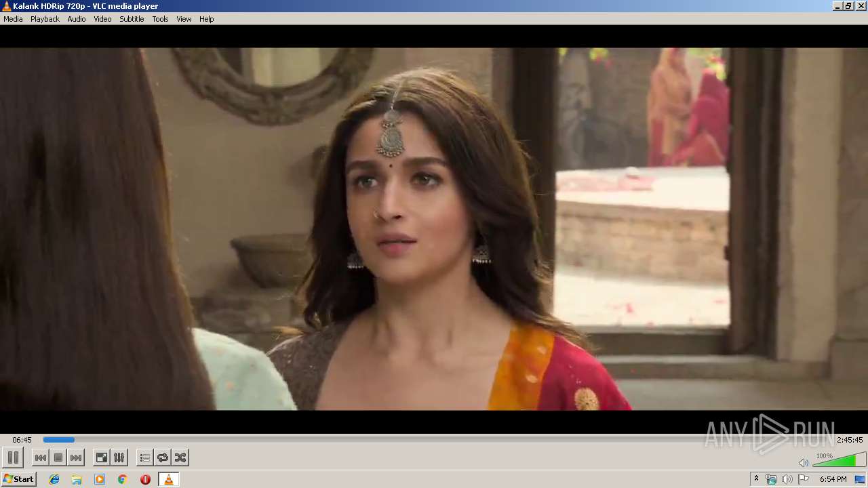This screenshot has height=488, width=868.
Task: Toggle remaining time on 2:45:45 label
Action: pos(850,440)
